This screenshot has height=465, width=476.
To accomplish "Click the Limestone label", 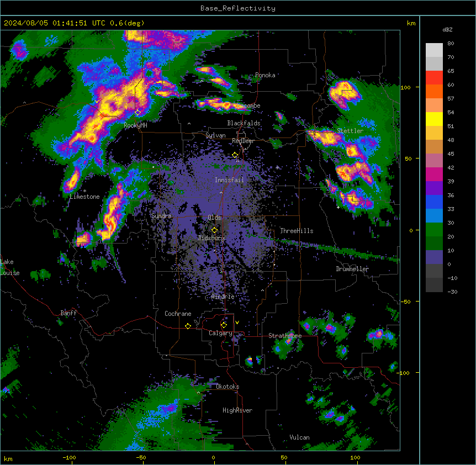I will pyautogui.click(x=84, y=197).
